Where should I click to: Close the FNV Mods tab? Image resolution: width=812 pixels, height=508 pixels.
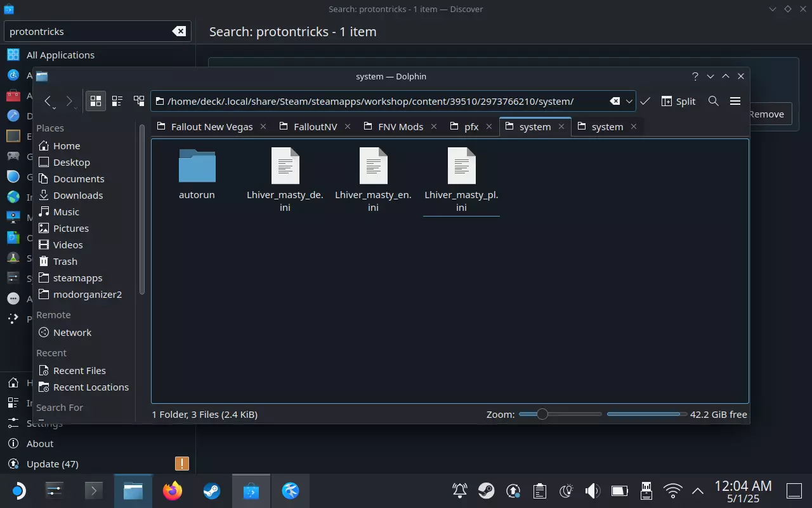[434, 126]
